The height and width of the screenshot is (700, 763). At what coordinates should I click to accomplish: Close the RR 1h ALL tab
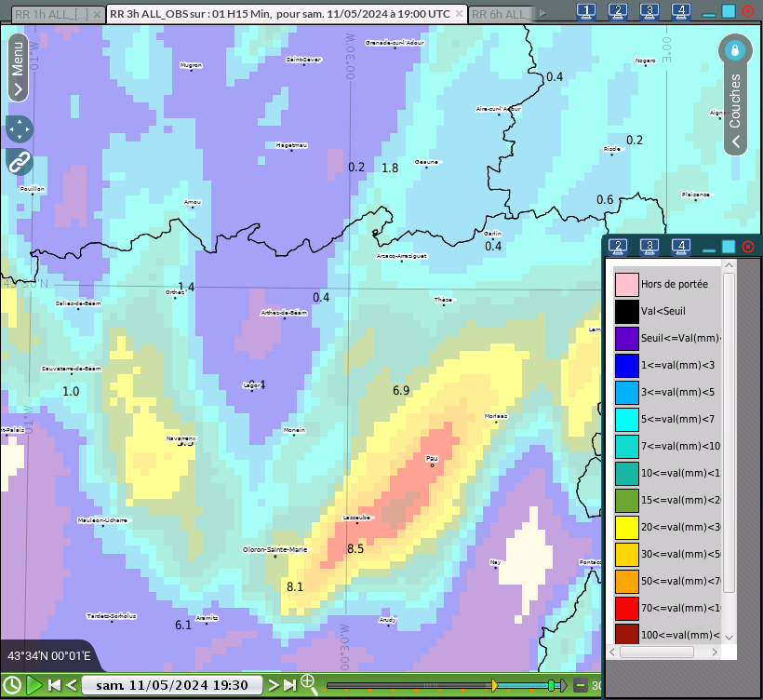point(97,15)
